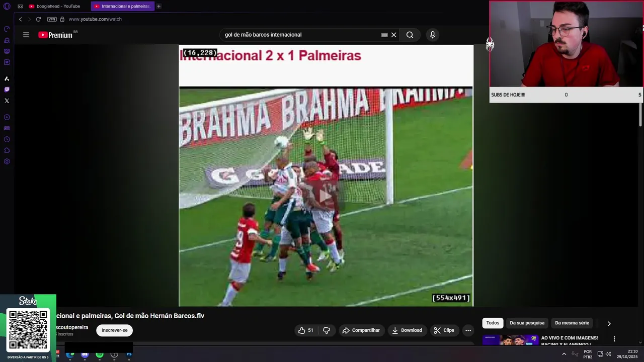The height and width of the screenshot is (362, 644).
Task: Show hidden system tray icons chevron
Action: click(564, 354)
